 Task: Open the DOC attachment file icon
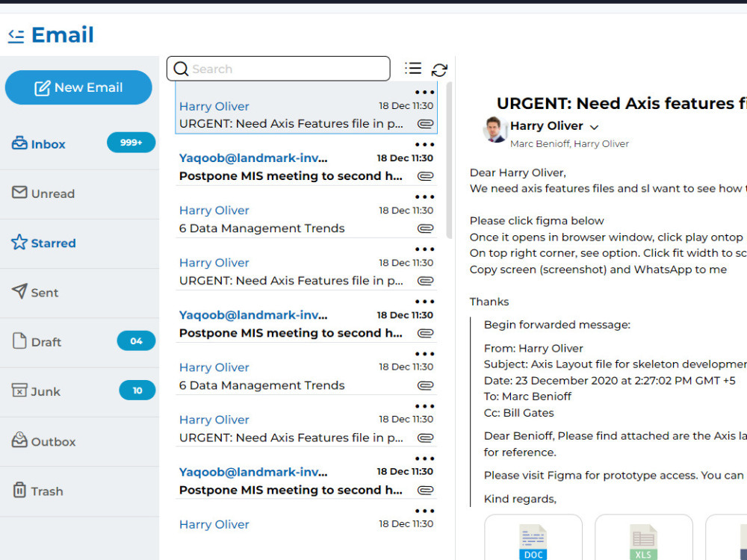533,542
